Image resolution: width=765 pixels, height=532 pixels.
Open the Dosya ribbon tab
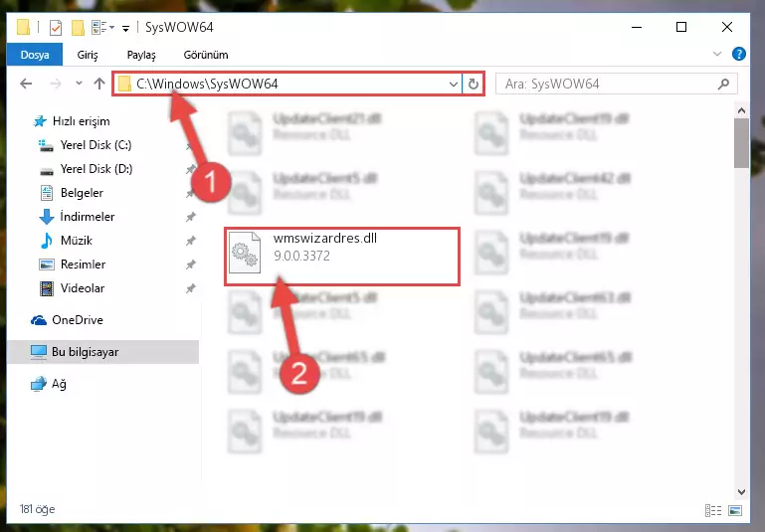pos(35,55)
